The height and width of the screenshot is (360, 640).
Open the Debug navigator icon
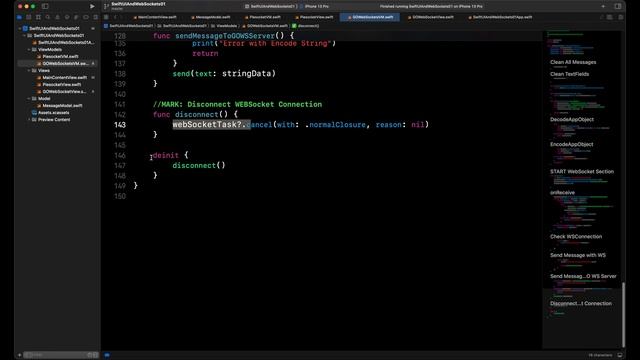[x=76, y=17]
